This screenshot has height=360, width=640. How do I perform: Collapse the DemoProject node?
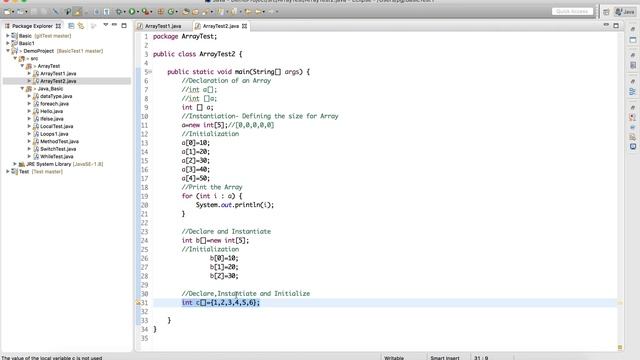click(8, 51)
